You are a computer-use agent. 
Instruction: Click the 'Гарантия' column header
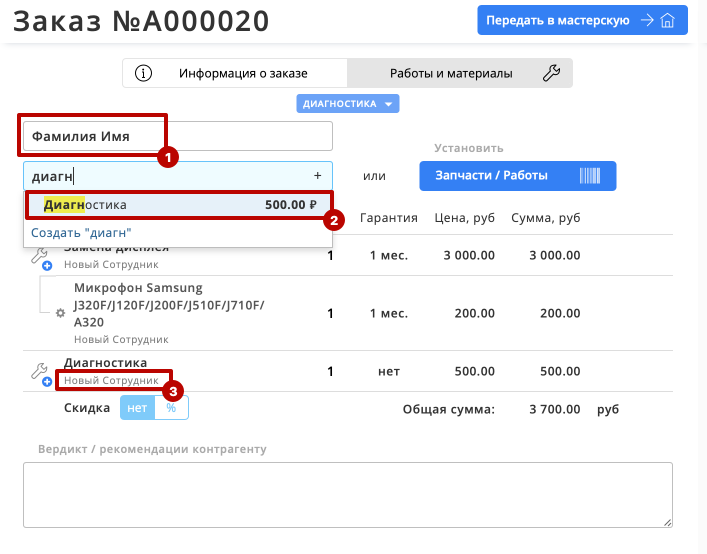pyautogui.click(x=389, y=218)
